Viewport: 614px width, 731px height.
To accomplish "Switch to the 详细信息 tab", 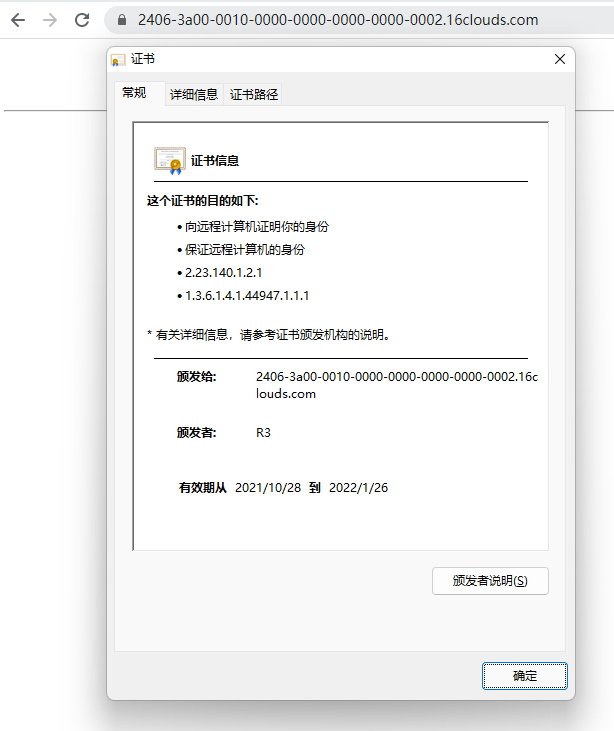I will coord(194,95).
